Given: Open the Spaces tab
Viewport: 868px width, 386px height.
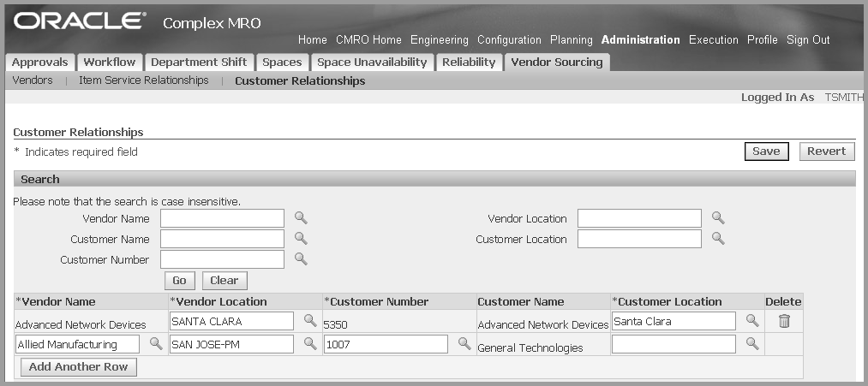Looking at the screenshot, I should pos(282,62).
